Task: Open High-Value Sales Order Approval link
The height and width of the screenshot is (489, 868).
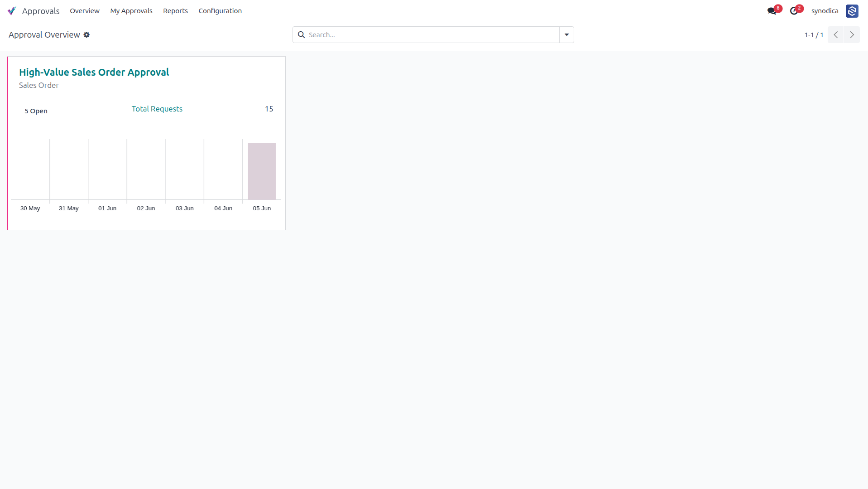Action: [94, 73]
